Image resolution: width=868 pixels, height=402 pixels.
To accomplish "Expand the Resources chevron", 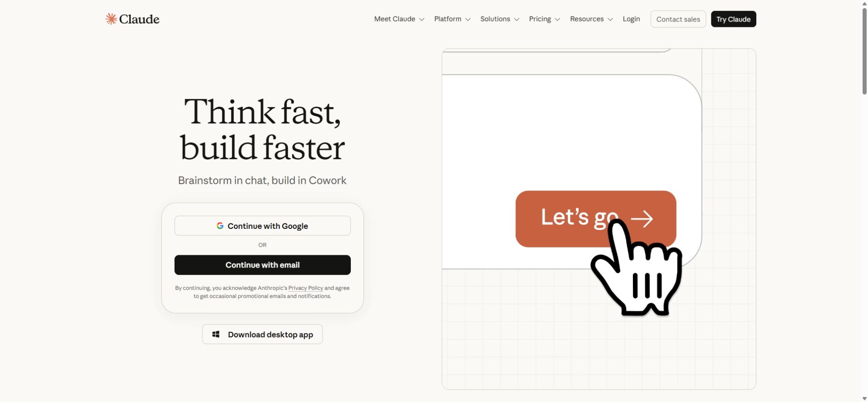I will (x=610, y=19).
